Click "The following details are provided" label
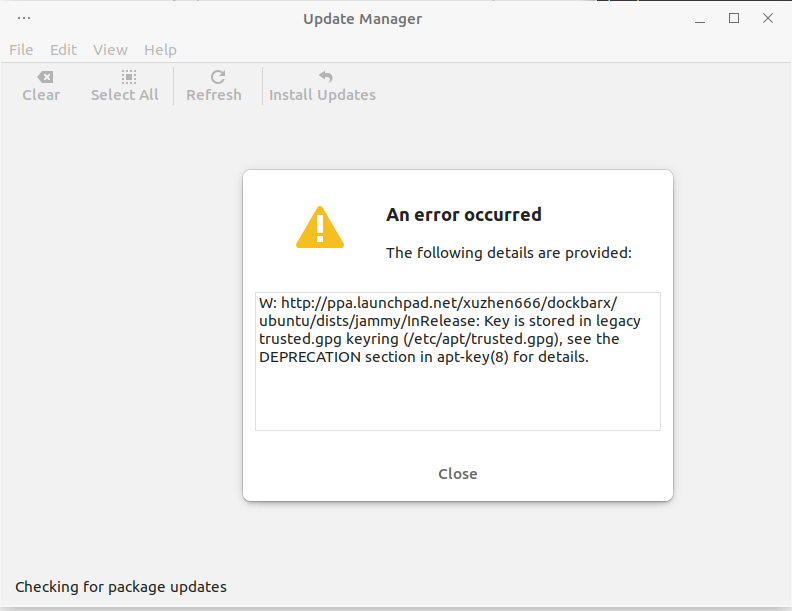Screen dimensions: 792x611 pyautogui.click(x=509, y=253)
